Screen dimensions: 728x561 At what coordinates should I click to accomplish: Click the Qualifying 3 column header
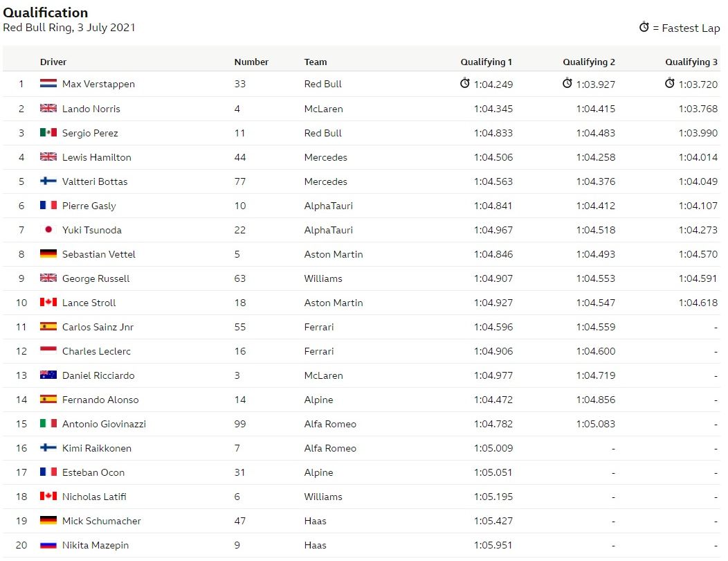tap(691, 62)
